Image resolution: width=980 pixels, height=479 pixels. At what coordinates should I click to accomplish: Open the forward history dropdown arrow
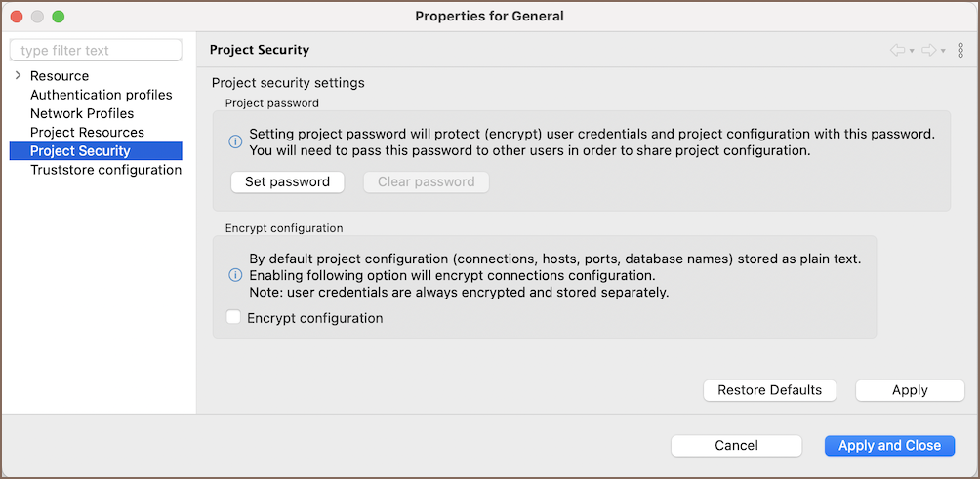(943, 51)
